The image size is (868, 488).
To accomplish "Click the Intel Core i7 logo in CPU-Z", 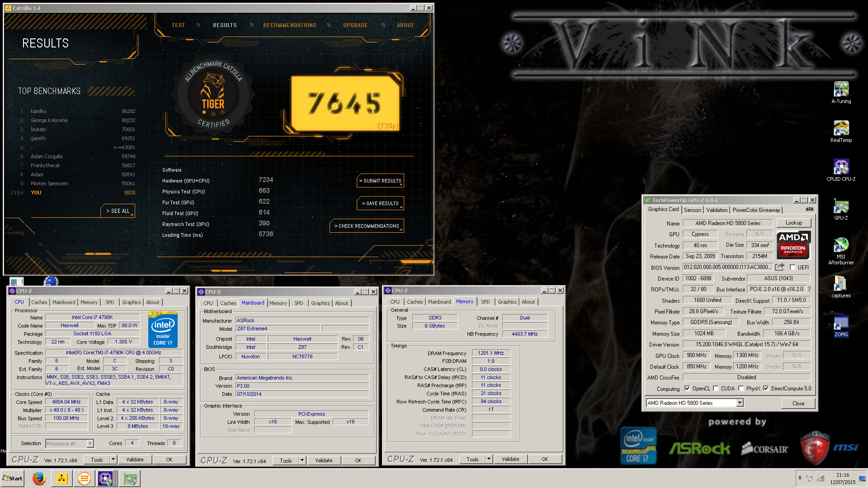I will [163, 330].
